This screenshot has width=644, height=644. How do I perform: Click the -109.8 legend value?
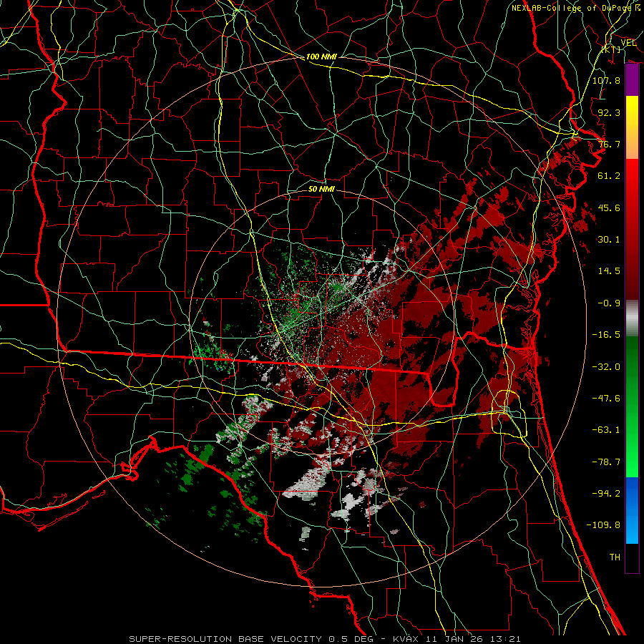603,525
